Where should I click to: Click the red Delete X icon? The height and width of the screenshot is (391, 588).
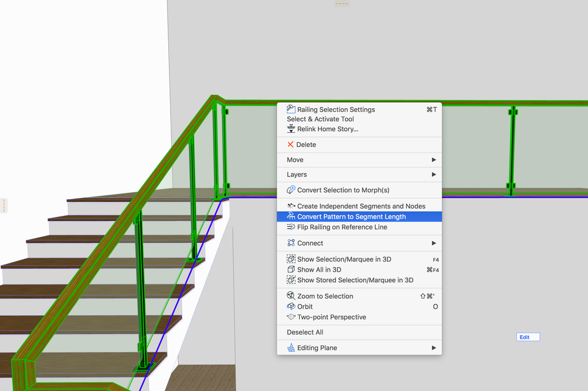[290, 145]
